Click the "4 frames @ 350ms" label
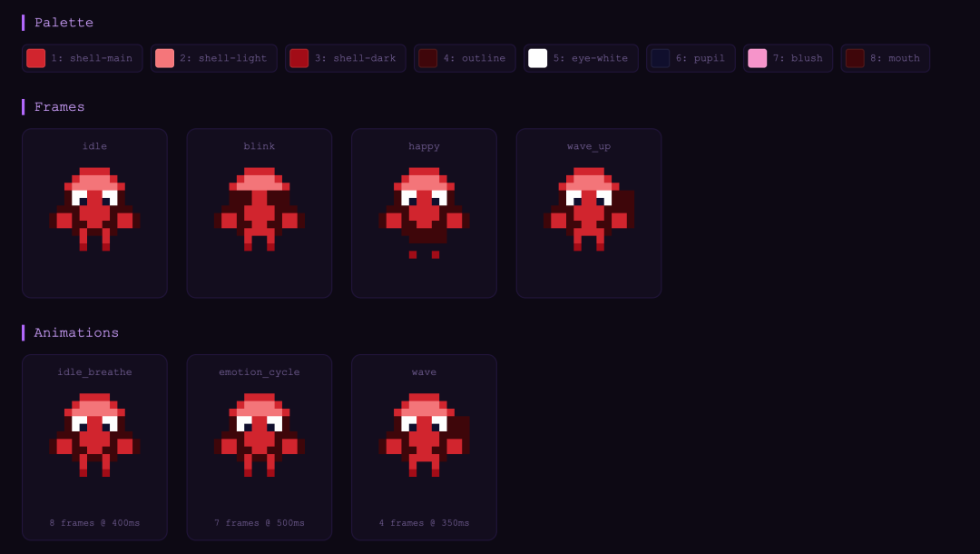The width and height of the screenshot is (980, 554). pos(424,523)
